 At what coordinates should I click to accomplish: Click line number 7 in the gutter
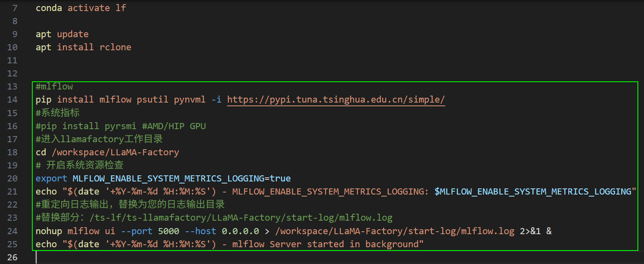pyautogui.click(x=15, y=8)
